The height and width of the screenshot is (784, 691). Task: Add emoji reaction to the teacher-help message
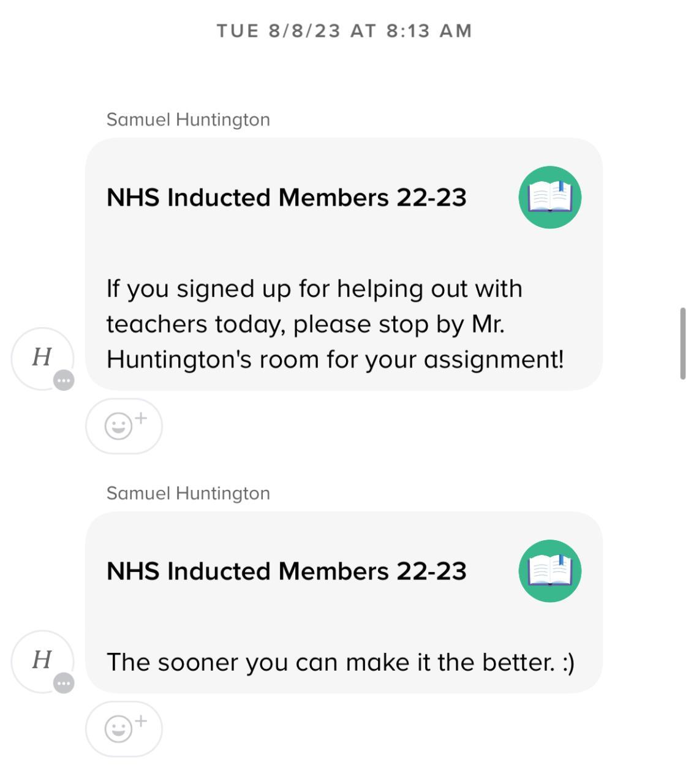point(124,426)
